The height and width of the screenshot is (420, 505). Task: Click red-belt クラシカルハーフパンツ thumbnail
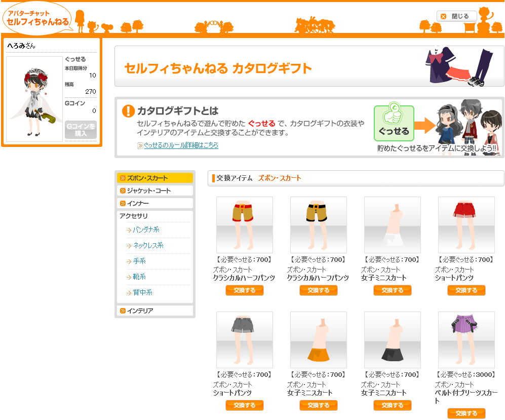245,225
